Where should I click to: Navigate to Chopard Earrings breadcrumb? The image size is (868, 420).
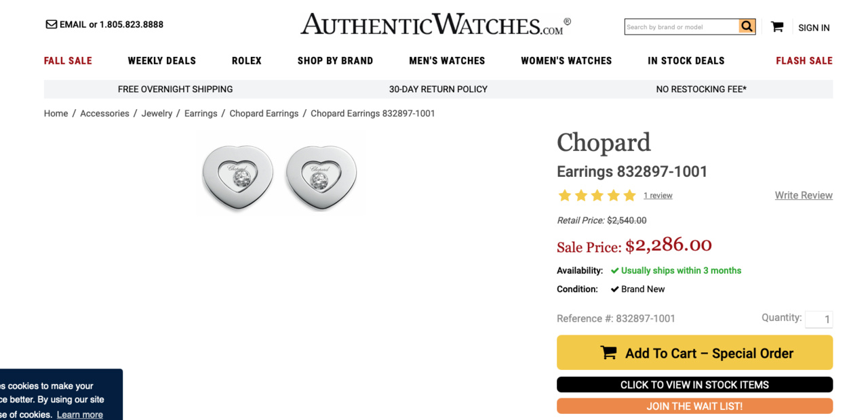pyautogui.click(x=264, y=114)
